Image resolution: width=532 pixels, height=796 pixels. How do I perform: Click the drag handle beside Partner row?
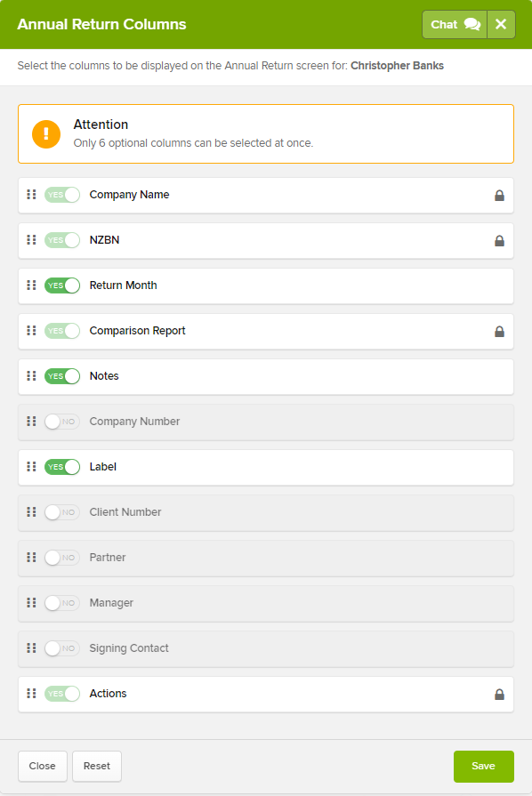[31, 558]
